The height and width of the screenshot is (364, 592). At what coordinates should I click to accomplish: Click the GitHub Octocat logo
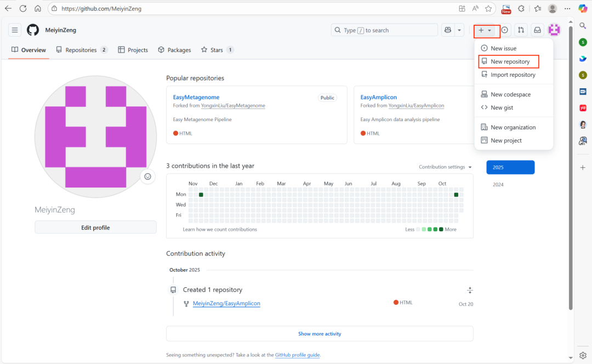[x=33, y=30]
